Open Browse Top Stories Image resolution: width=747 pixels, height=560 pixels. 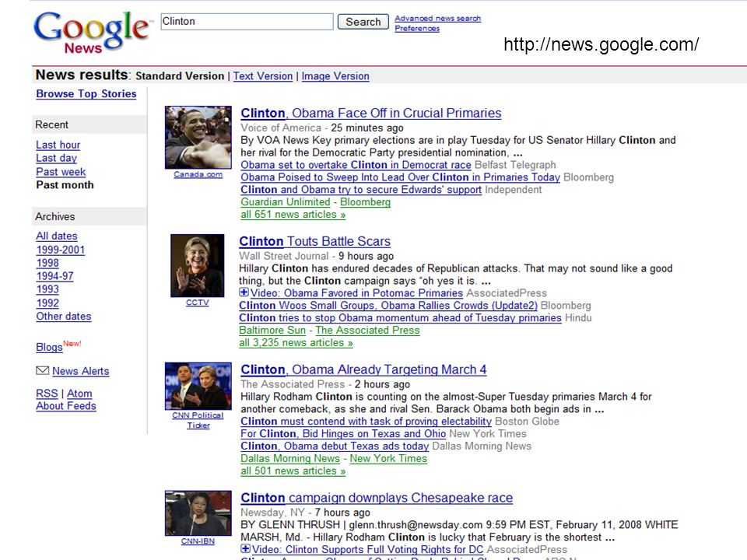pos(86,94)
